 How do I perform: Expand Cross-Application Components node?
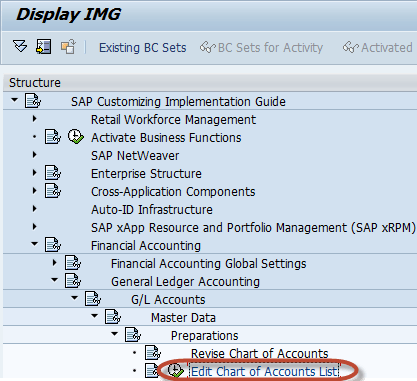point(34,190)
